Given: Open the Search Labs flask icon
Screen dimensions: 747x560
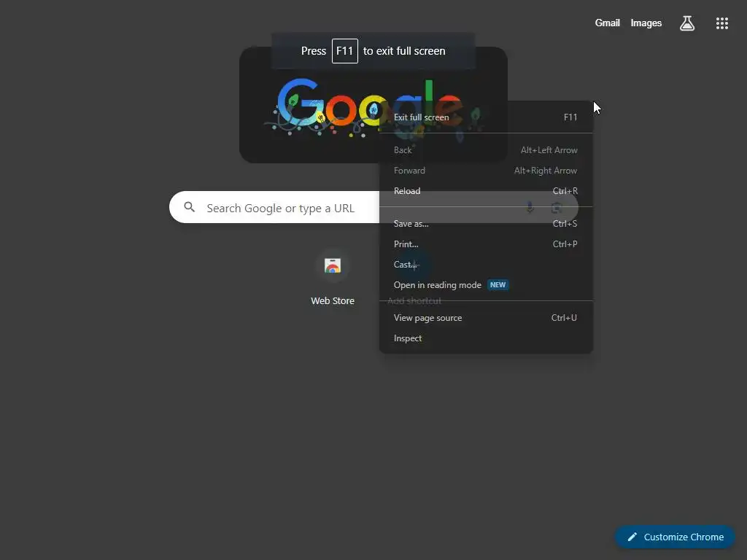Looking at the screenshot, I should click(x=686, y=23).
